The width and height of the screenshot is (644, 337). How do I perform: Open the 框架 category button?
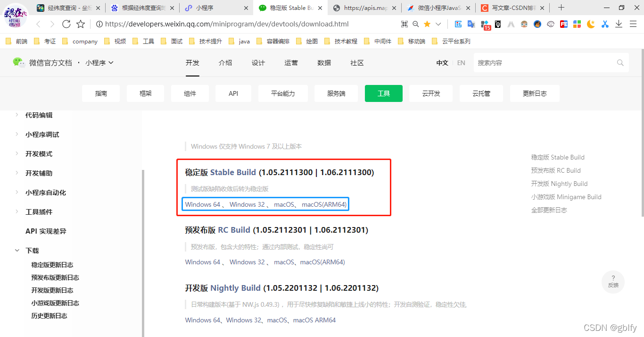(x=145, y=93)
